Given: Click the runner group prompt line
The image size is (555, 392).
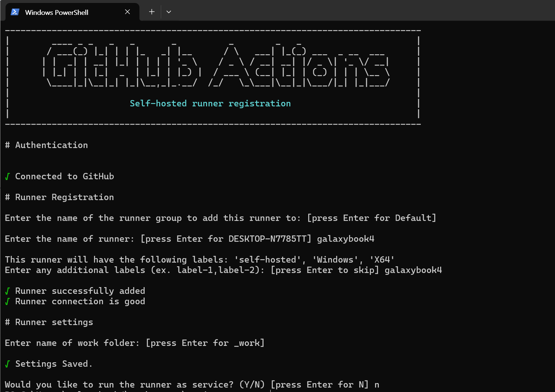Looking at the screenshot, I should pyautogui.click(x=220, y=218).
